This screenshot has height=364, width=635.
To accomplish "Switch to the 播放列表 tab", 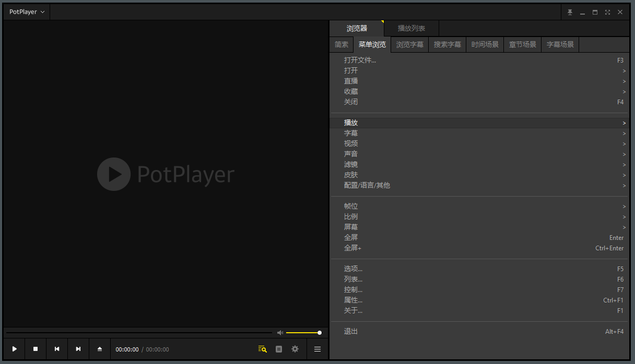I will tap(411, 28).
